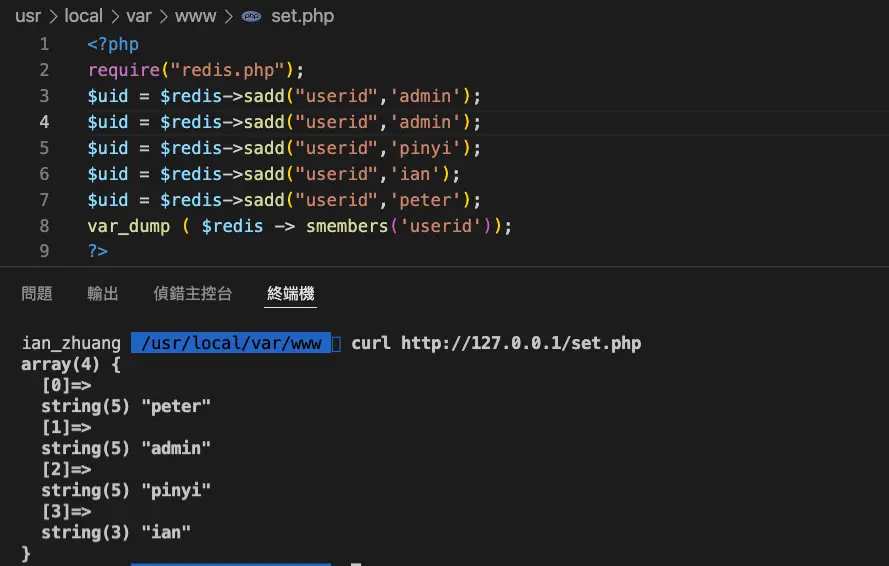Expand the "local" breadcrumb segment
Viewport: 889px width, 566px height.
84,16
